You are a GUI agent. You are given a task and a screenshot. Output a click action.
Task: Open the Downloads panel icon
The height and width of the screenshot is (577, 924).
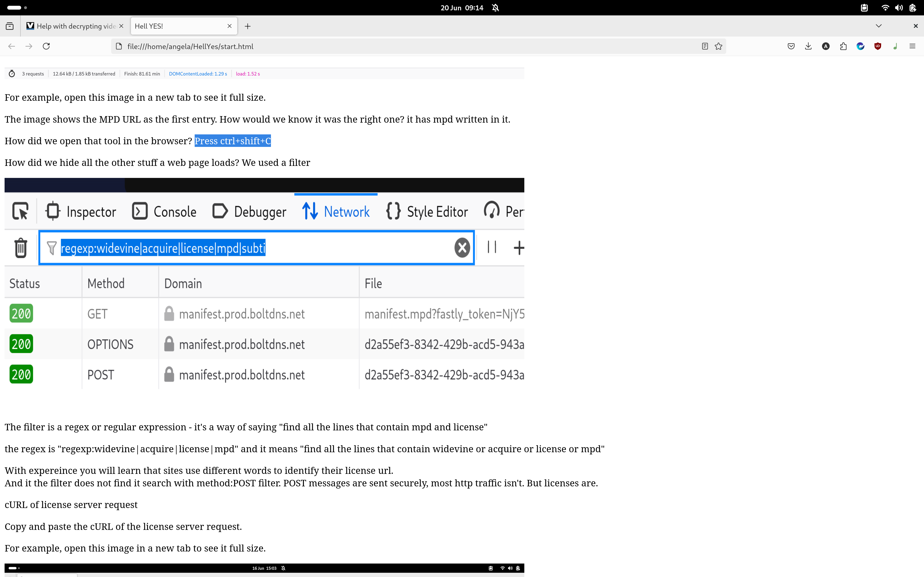[x=808, y=46]
